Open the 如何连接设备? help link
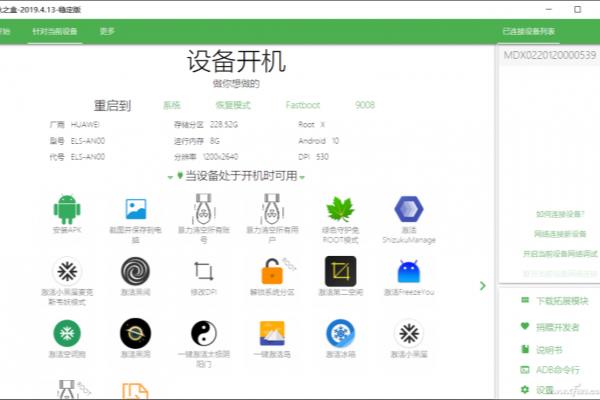Screen dimensions: 600x400 click(x=560, y=214)
